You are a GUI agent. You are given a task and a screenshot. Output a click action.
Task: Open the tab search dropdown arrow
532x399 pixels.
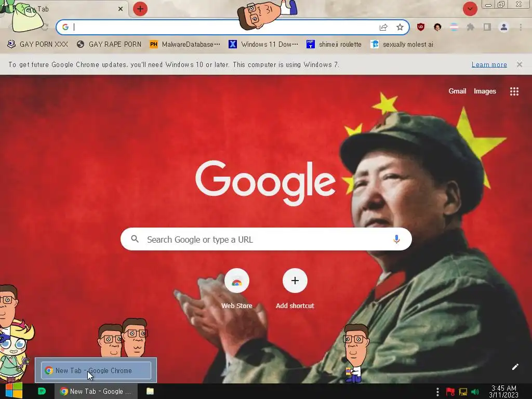pos(470,9)
